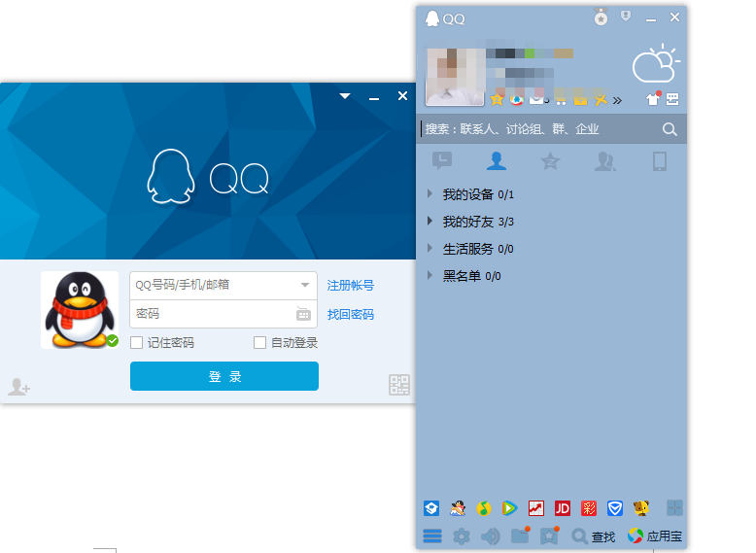Expand more shortcut icons via double chevron

(x=617, y=100)
